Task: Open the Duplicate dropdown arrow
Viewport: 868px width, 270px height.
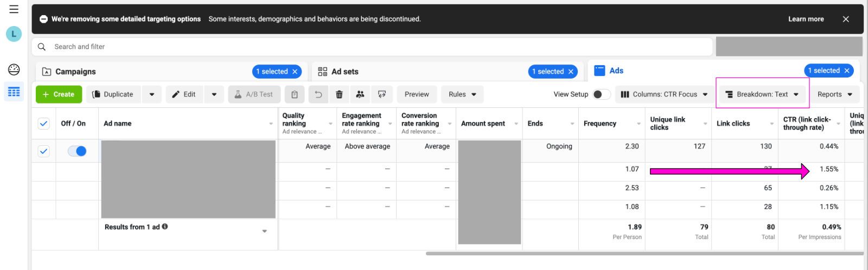Action: tap(152, 94)
